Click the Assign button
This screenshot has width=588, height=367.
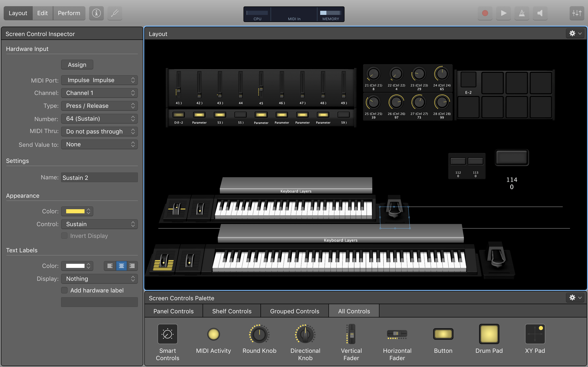point(77,64)
